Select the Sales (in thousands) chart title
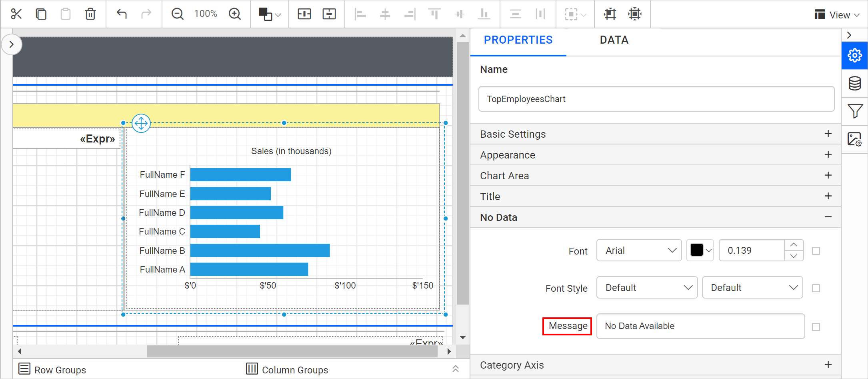 (291, 151)
